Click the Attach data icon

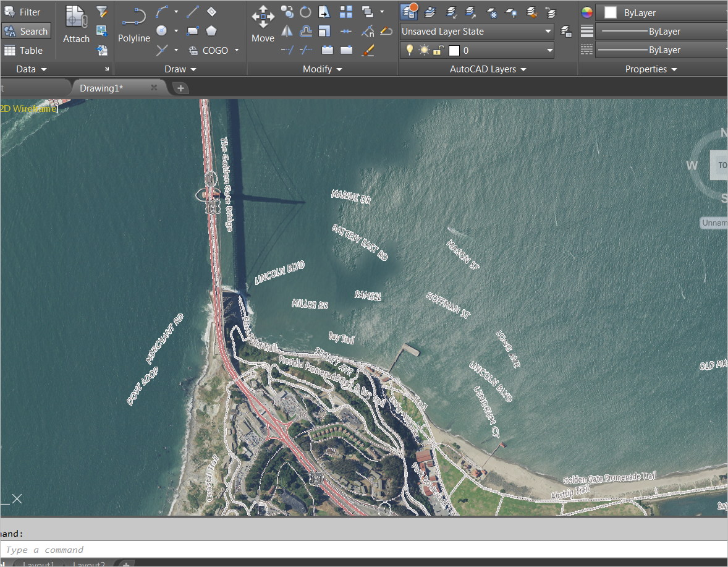76,25
